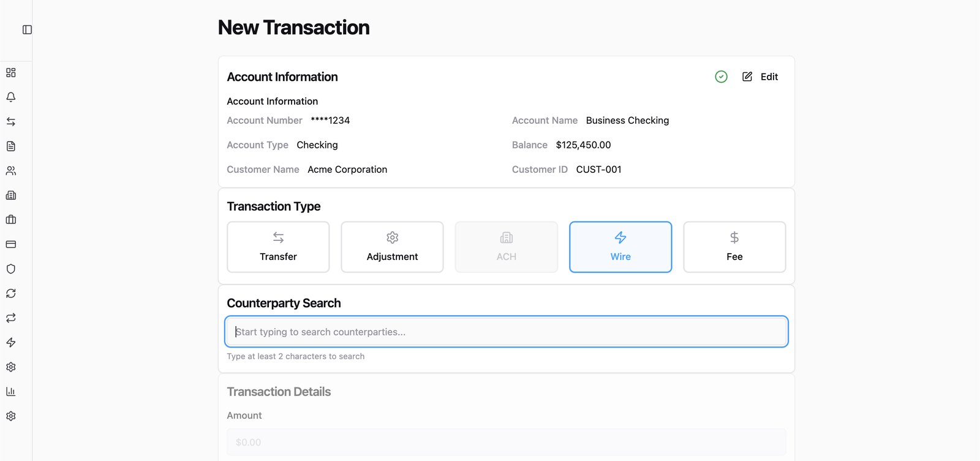Screen dimensions: 980x461
Task: Select the Fee transaction type
Action: [734, 247]
